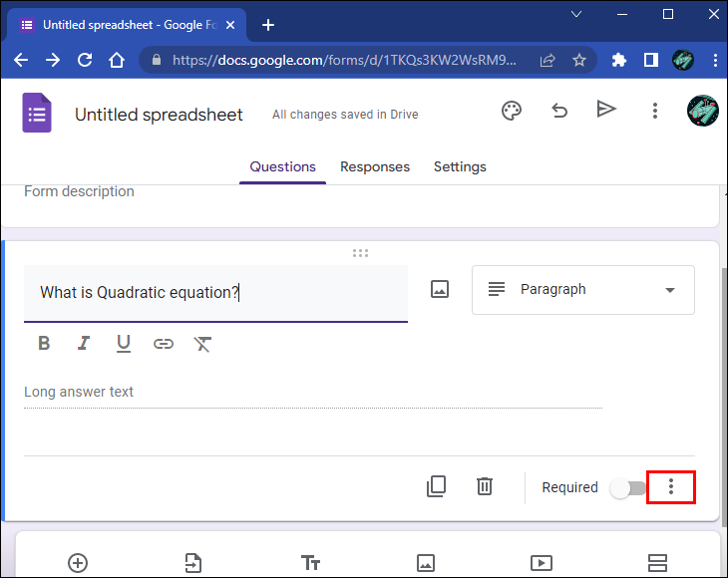This screenshot has height=578, width=728.
Task: Apply italic formatting to question text
Action: pos(83,343)
